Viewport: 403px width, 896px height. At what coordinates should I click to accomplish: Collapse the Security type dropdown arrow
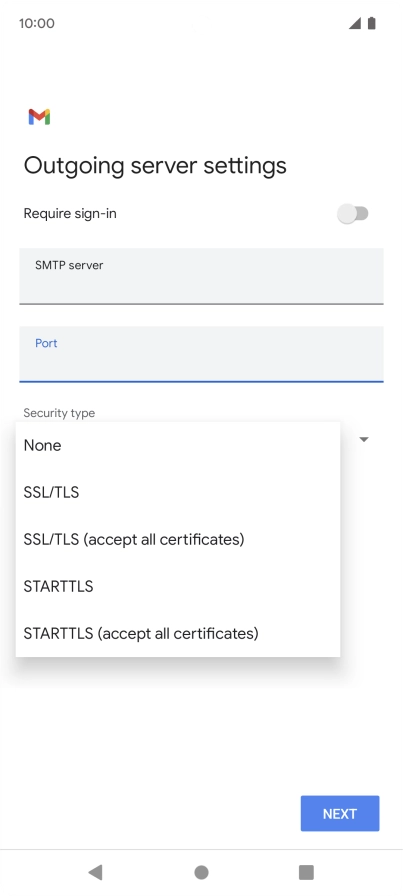point(364,439)
